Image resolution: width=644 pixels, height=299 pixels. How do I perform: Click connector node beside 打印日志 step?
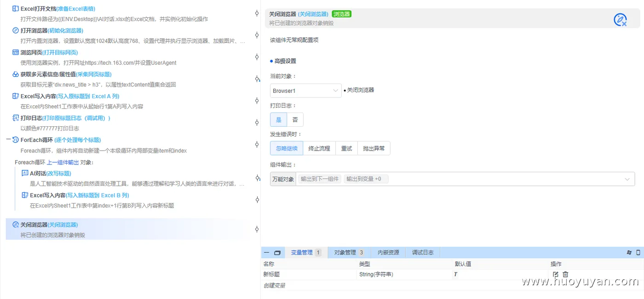coord(257,123)
